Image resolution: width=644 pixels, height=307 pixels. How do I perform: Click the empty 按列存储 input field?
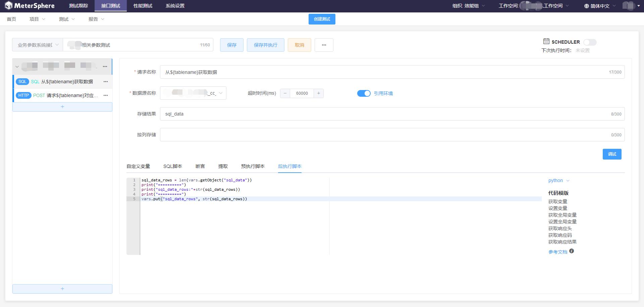pyautogui.click(x=392, y=135)
